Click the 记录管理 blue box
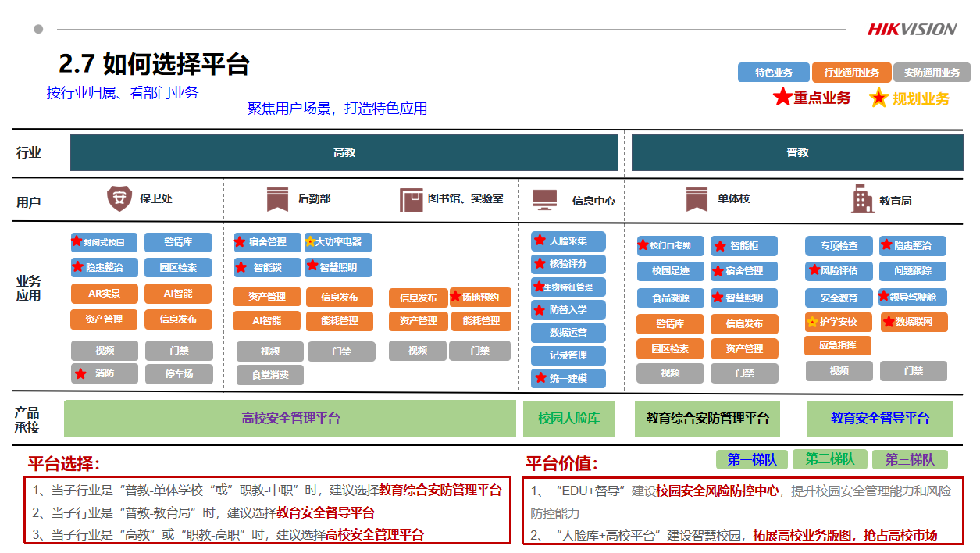 [568, 355]
